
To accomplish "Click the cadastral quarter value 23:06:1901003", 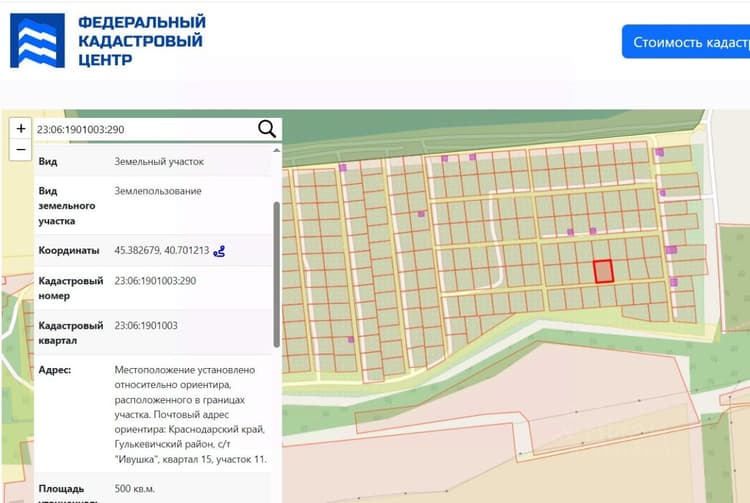I will [146, 326].
